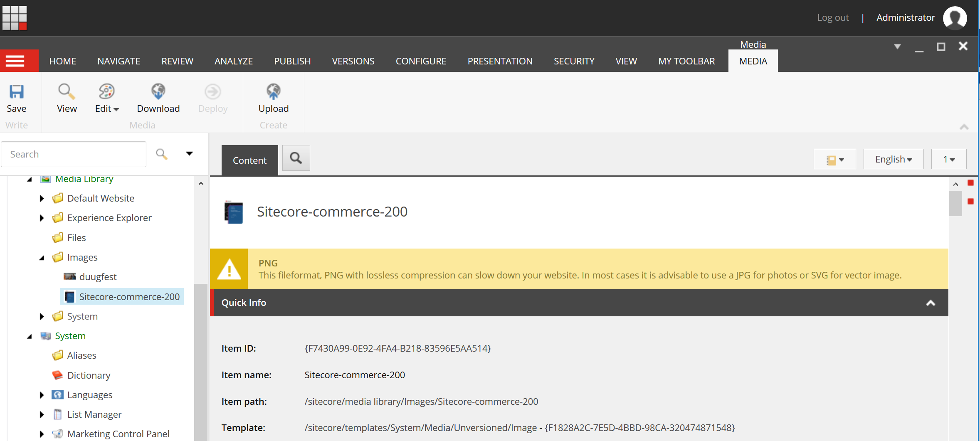Click the Languages globe icon

tap(58, 394)
